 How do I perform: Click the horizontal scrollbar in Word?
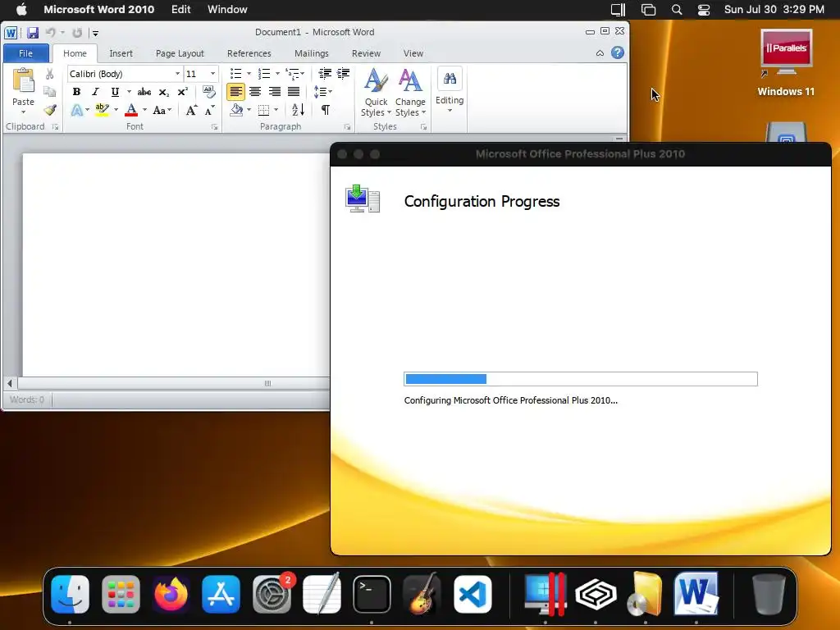(174, 383)
